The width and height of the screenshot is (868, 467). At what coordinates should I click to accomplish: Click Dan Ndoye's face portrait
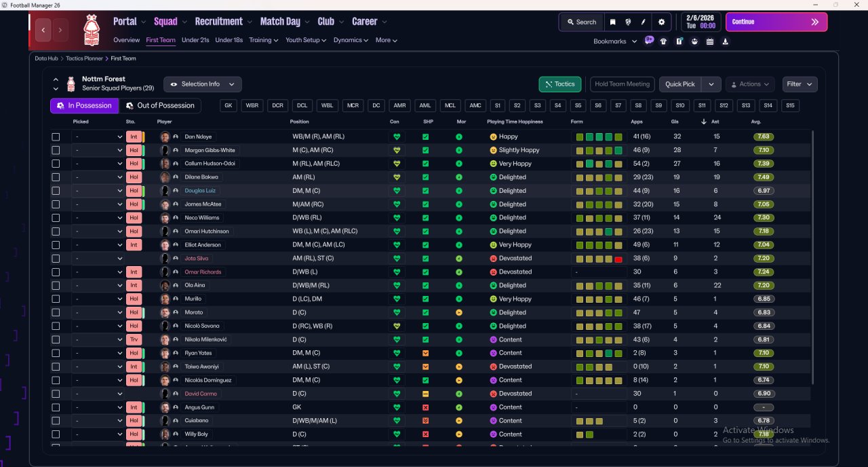coord(165,136)
